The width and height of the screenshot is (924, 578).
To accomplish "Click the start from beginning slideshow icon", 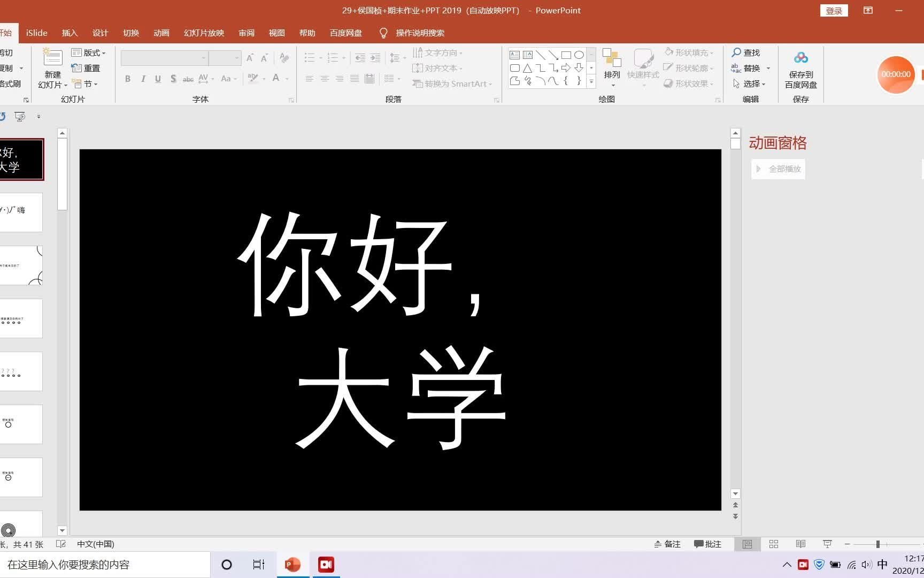I will tap(20, 116).
